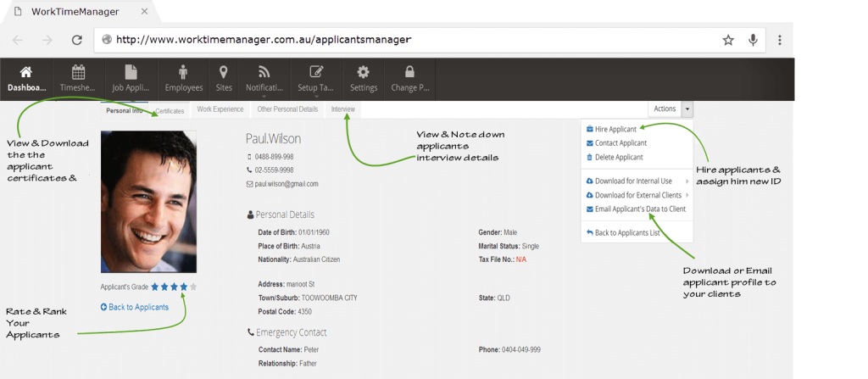Viewport: 868px width, 379px height.
Task: Click Nationality Australian Citizen value
Action: click(x=316, y=259)
